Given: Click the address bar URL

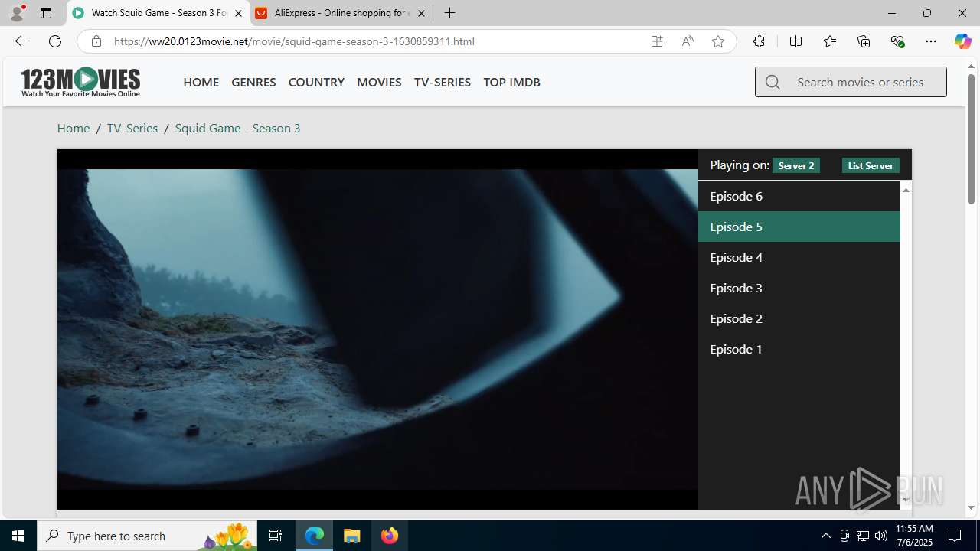Looking at the screenshot, I should pyautogui.click(x=294, y=41).
